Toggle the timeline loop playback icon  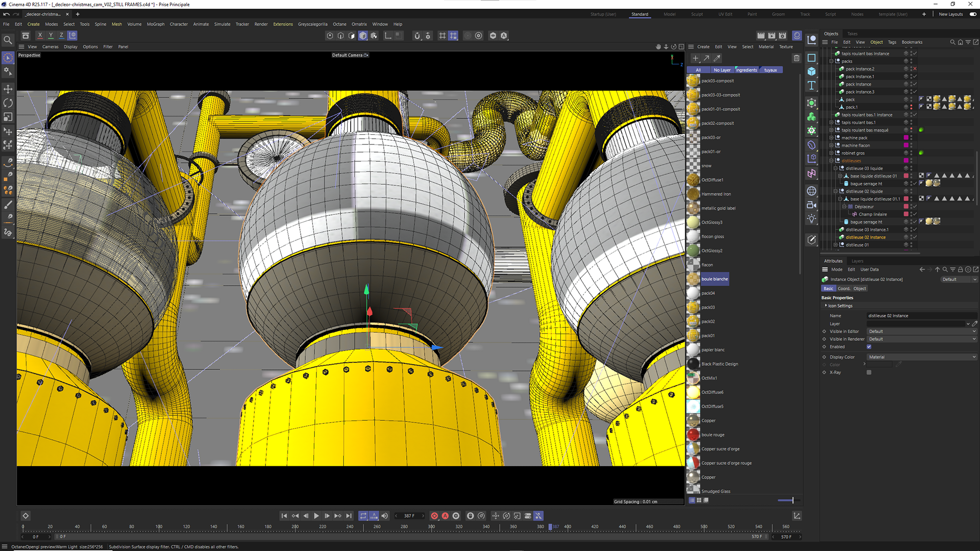(x=363, y=516)
